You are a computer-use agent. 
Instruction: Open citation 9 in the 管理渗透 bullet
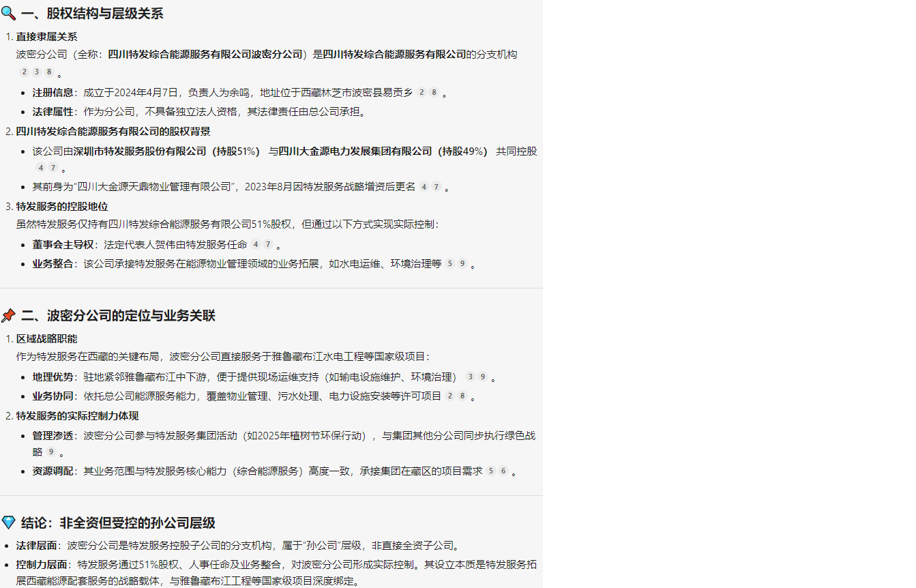pyautogui.click(x=51, y=452)
